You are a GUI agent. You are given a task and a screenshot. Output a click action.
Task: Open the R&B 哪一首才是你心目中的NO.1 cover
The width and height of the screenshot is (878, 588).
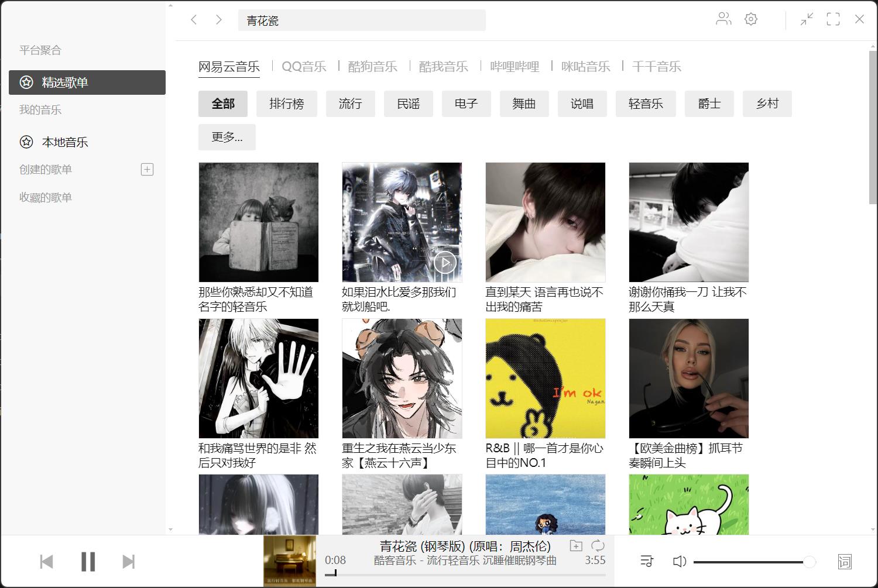[546, 379]
